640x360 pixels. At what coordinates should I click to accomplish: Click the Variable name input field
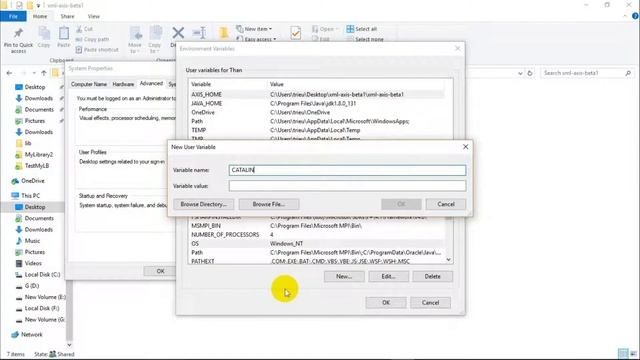coord(347,170)
